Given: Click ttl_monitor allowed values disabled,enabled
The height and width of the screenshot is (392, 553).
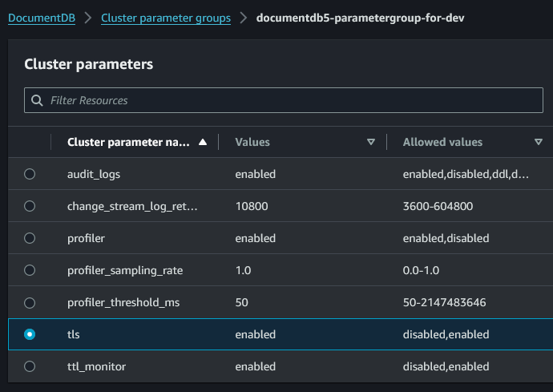Looking at the screenshot, I should coord(446,366).
